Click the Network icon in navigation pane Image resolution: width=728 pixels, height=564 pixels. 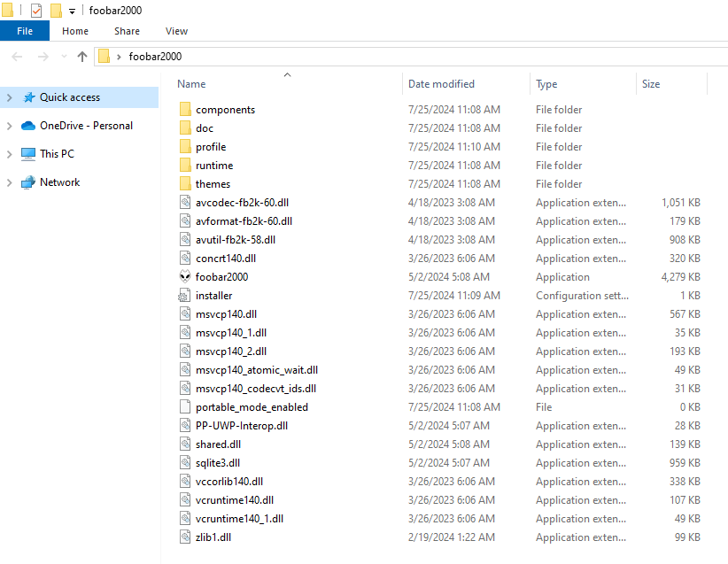point(27,182)
